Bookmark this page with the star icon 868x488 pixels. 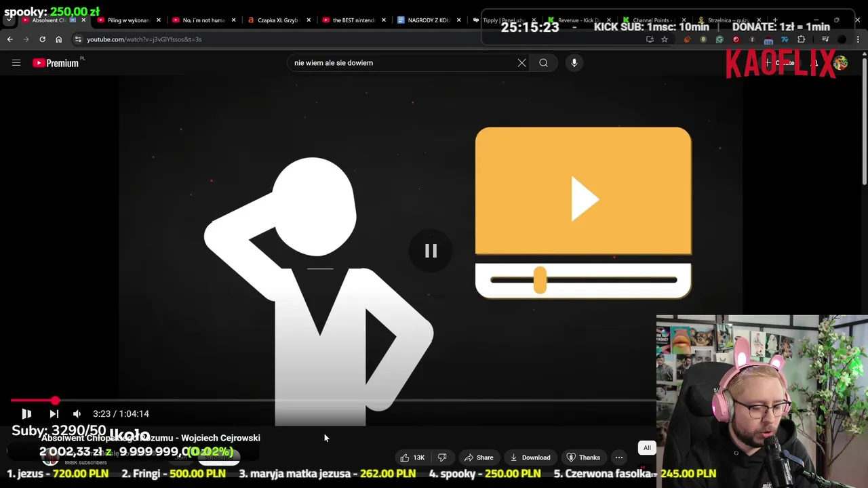tap(665, 39)
